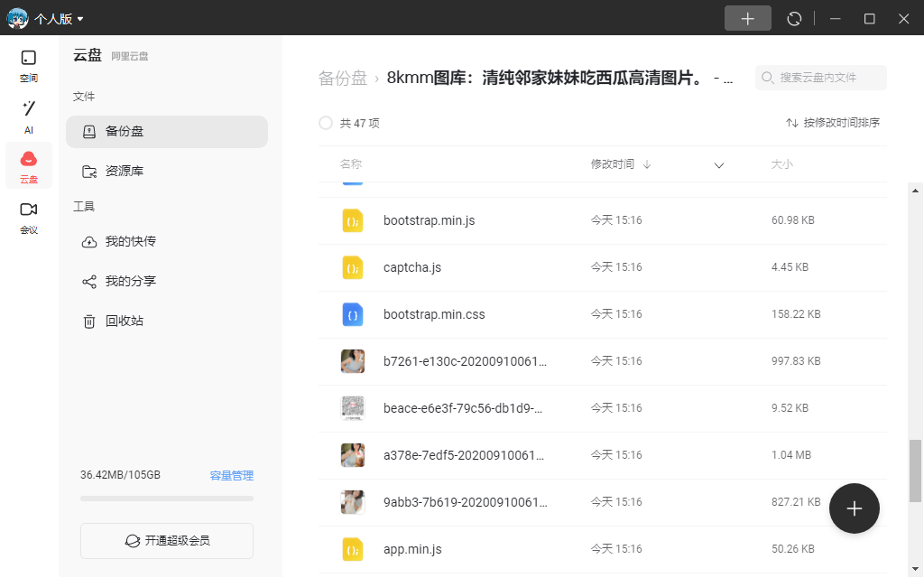Open the 会议 meeting section
Screen dimensions: 924x578
tap(28, 219)
